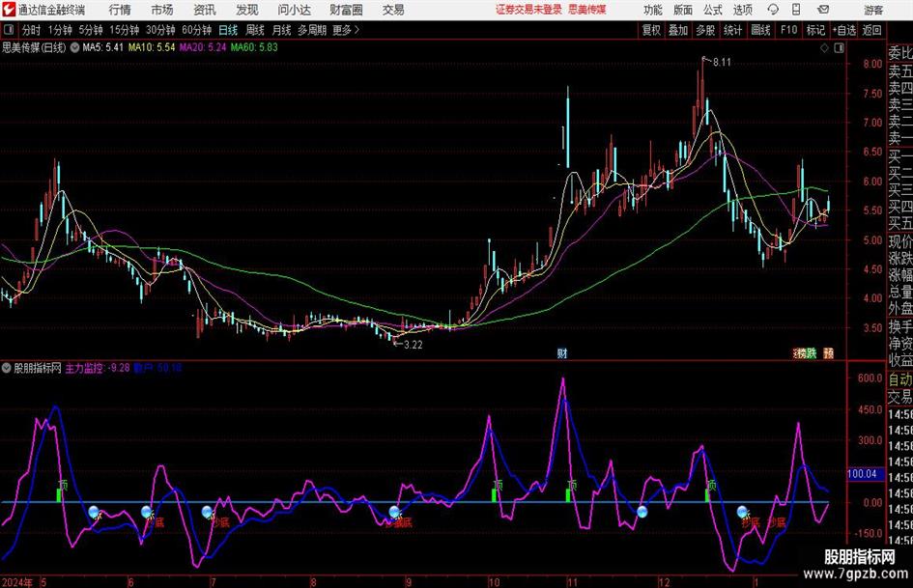Click the 多股 multi-stock button
913x588 pixels.
coord(705,30)
